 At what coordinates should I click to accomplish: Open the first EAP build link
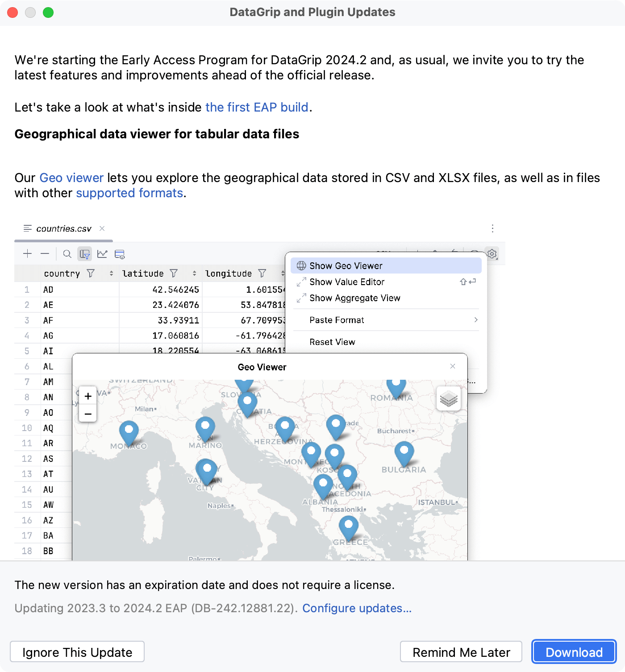tap(257, 107)
